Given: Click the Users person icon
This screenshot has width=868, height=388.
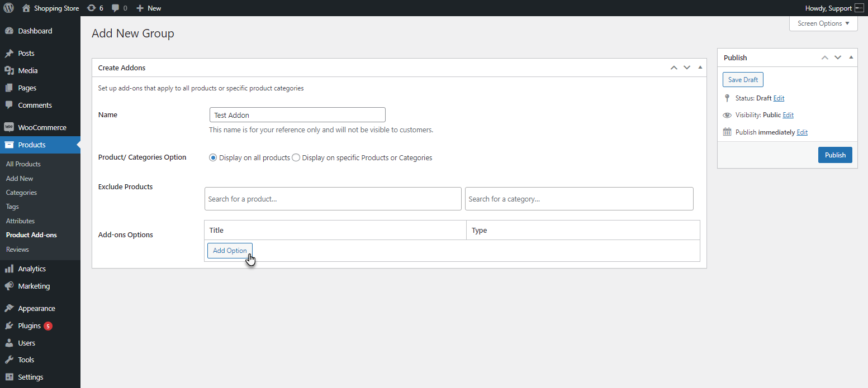Looking at the screenshot, I should [x=9, y=343].
